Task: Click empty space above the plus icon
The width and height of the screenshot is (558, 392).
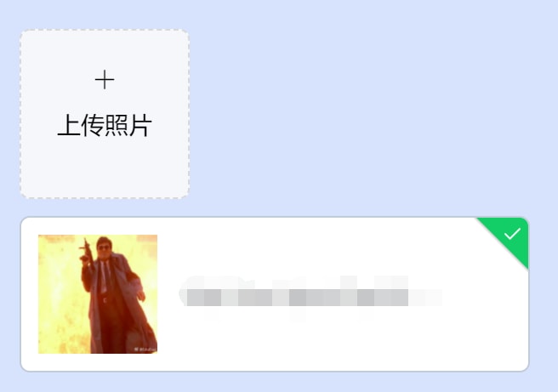Action: [x=105, y=50]
